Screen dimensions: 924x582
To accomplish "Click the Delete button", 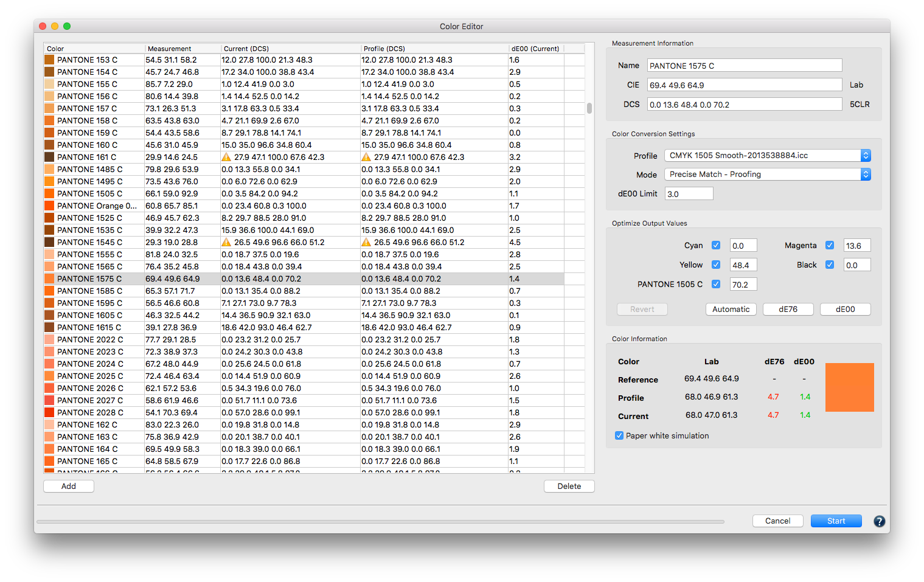I will tap(569, 486).
